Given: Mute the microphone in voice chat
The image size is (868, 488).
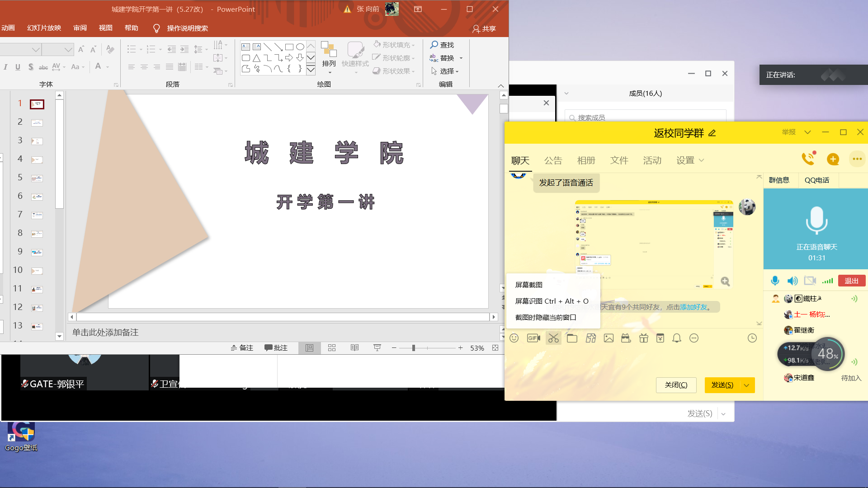Looking at the screenshot, I should point(775,281).
